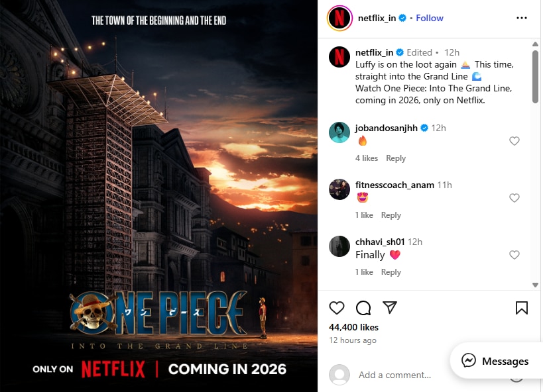Share the post via paper plane icon
543x392 pixels.
390,307
